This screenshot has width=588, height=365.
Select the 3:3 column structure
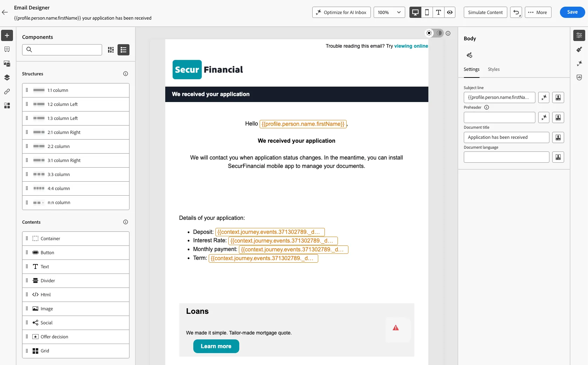click(76, 175)
